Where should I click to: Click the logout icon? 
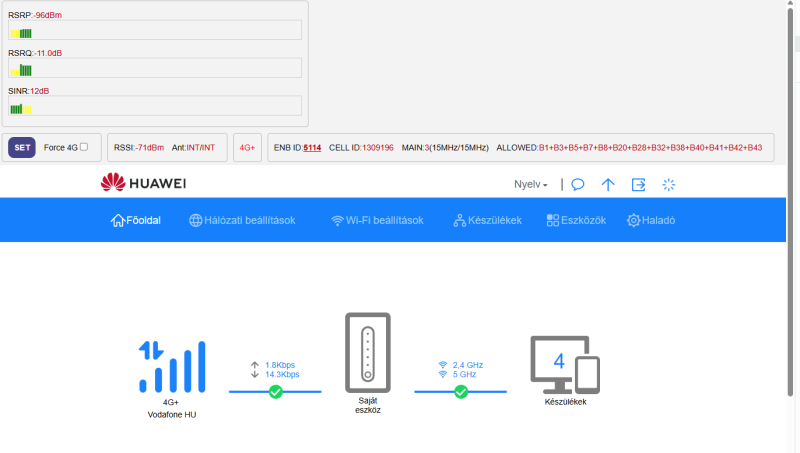coord(638,184)
